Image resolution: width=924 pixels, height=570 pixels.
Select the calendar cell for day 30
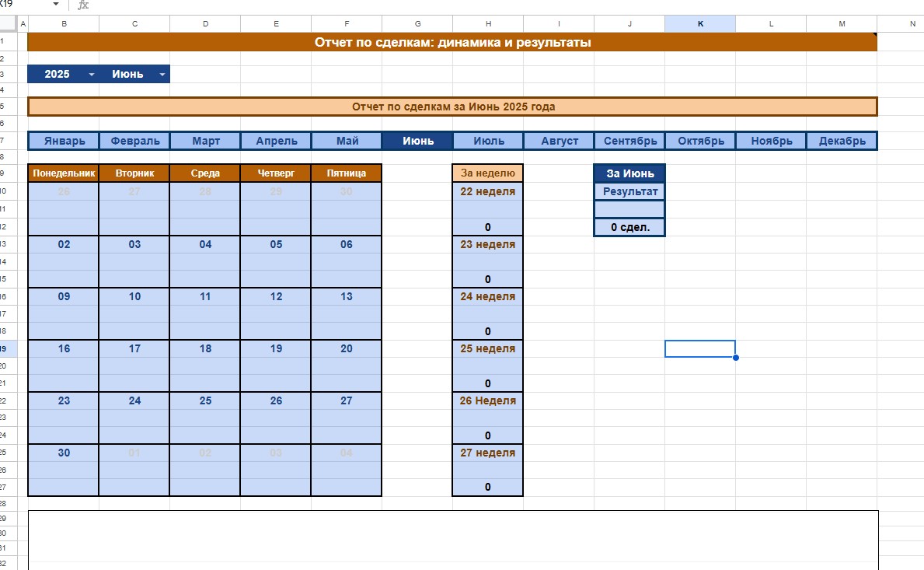(64, 453)
